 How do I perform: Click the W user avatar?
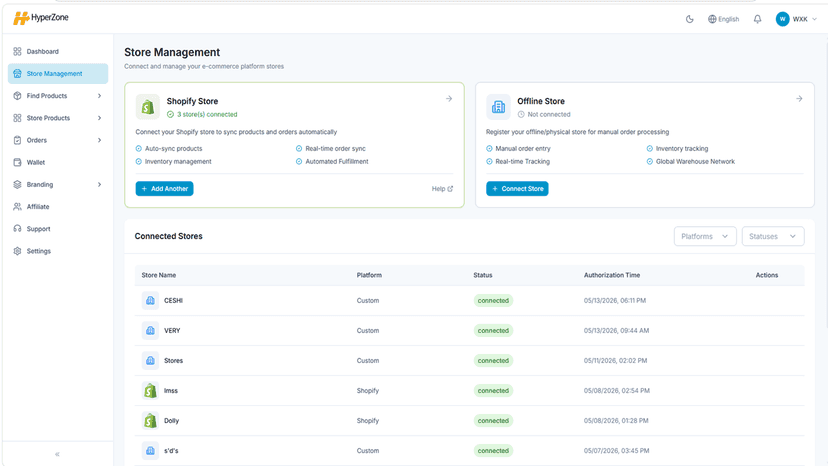[782, 19]
